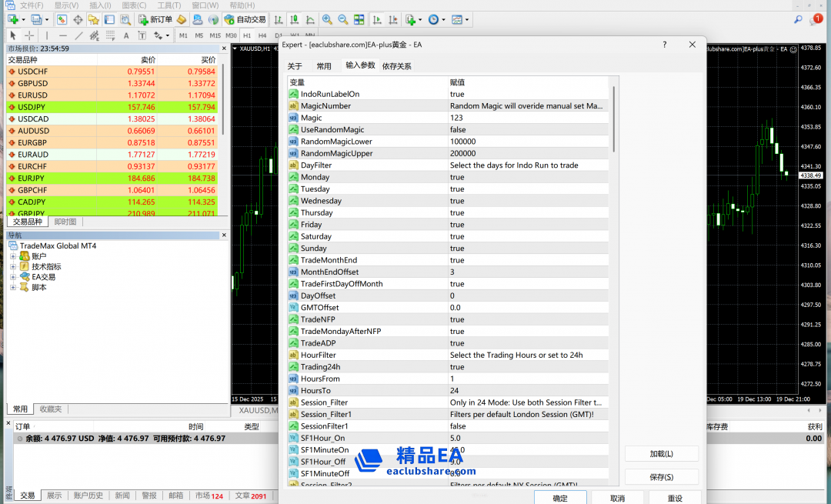Click the zoom out magnifier icon

[x=343, y=19]
